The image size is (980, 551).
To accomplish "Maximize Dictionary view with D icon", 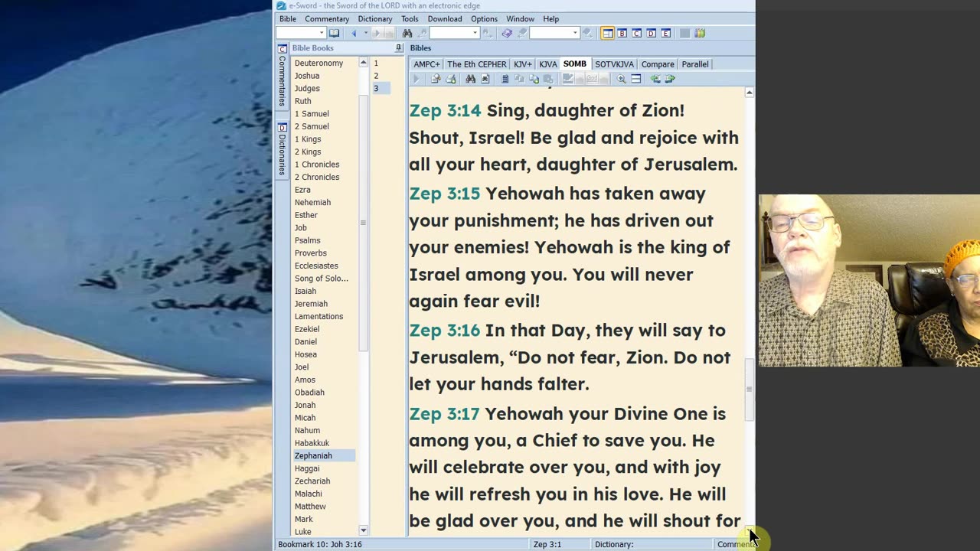I will pos(651,33).
